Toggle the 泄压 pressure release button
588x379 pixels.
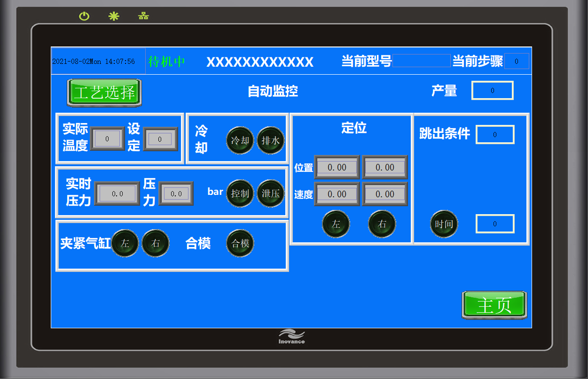point(271,193)
